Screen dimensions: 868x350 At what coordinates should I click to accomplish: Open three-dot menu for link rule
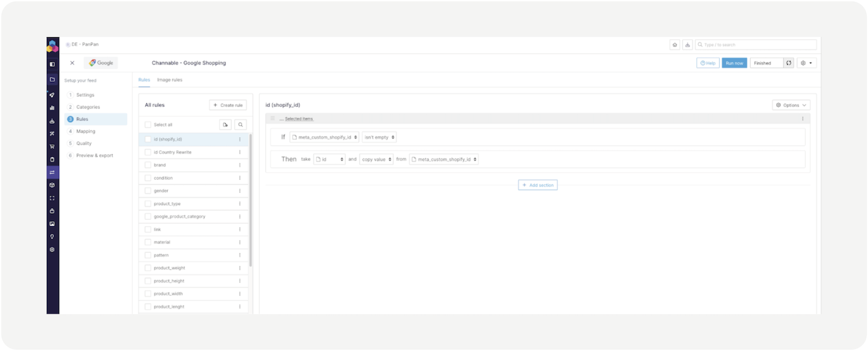point(240,230)
